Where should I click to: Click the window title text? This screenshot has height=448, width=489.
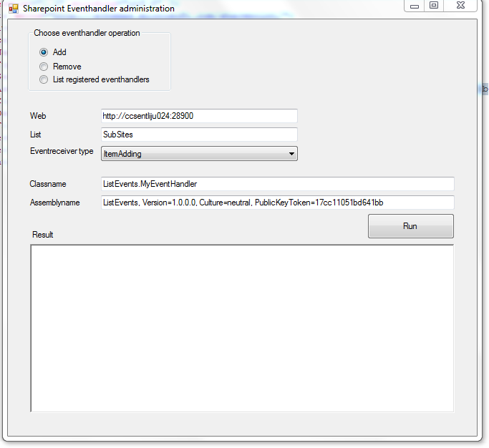coord(99,9)
